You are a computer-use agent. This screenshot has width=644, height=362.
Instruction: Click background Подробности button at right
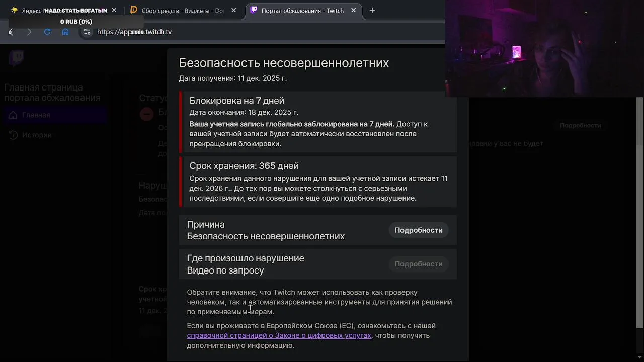[580, 125]
